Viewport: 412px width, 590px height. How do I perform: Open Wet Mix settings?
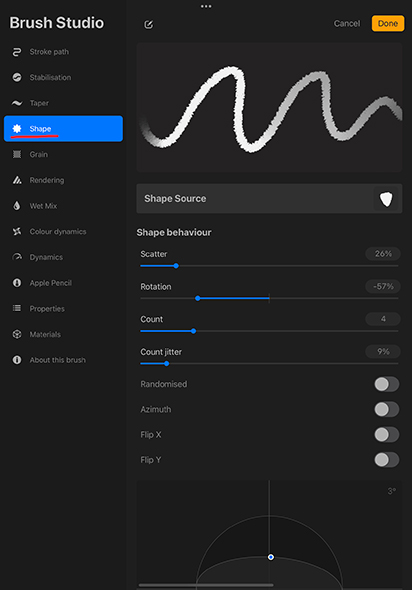point(63,206)
